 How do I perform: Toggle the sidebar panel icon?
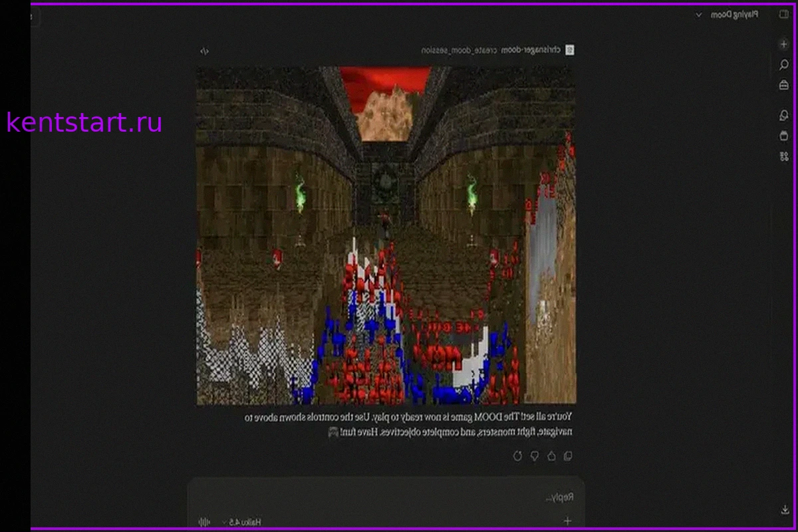[783, 15]
